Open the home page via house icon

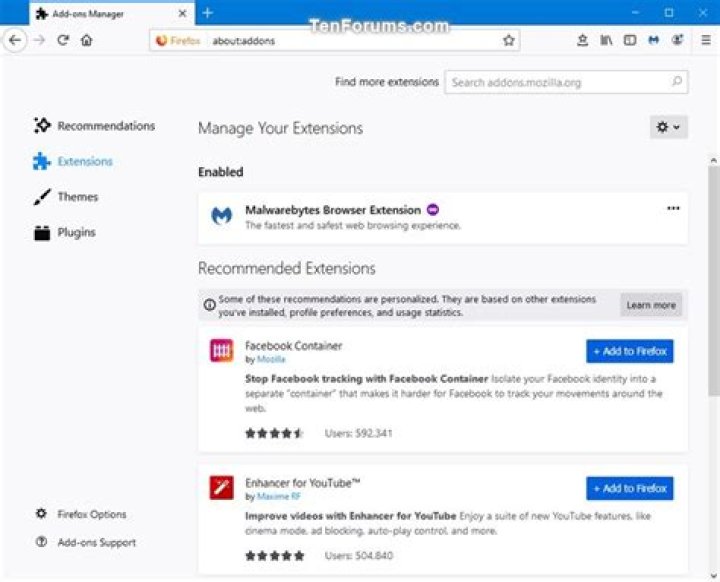(x=86, y=40)
